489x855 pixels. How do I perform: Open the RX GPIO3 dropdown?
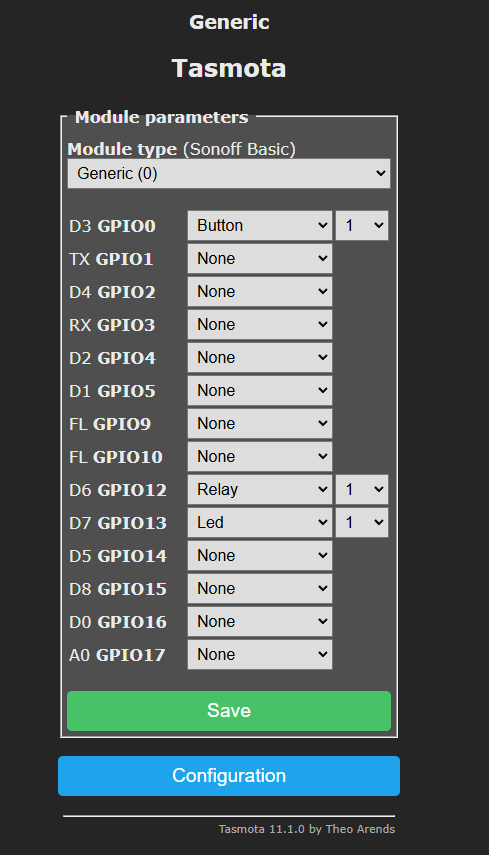tap(260, 324)
